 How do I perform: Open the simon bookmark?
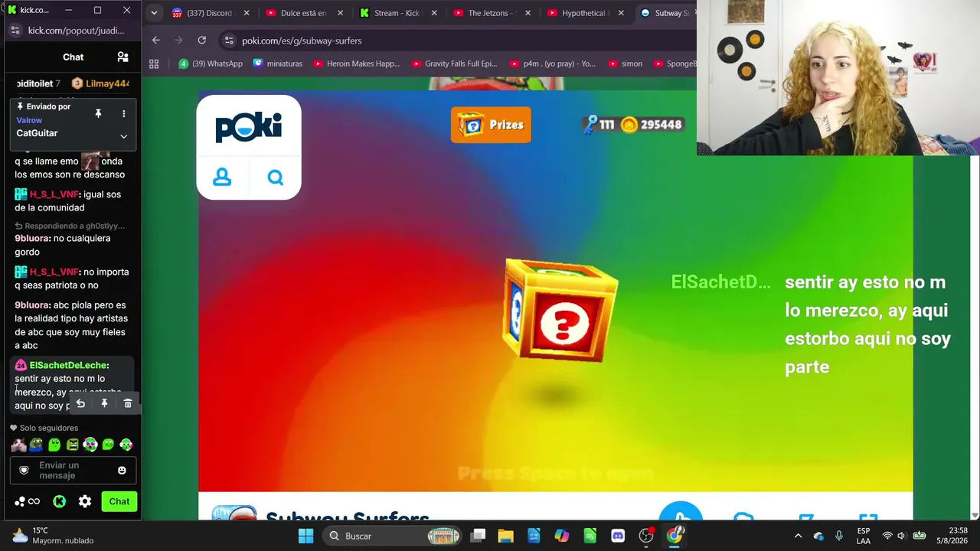click(624, 64)
